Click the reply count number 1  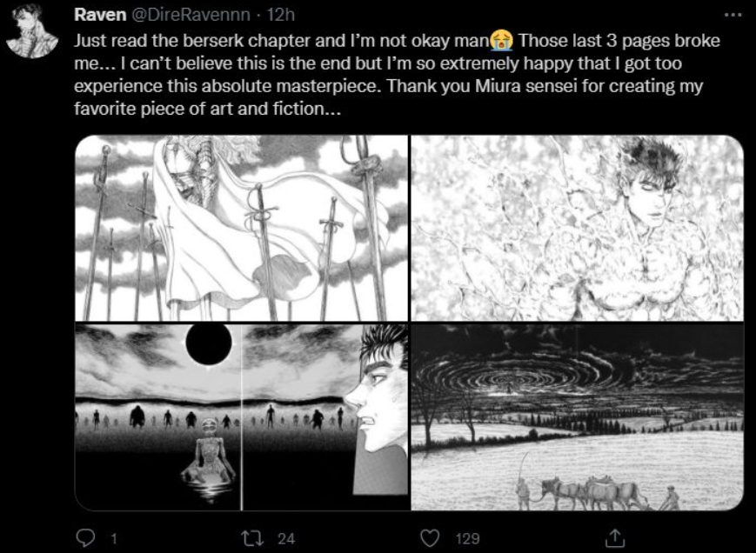click(114, 538)
